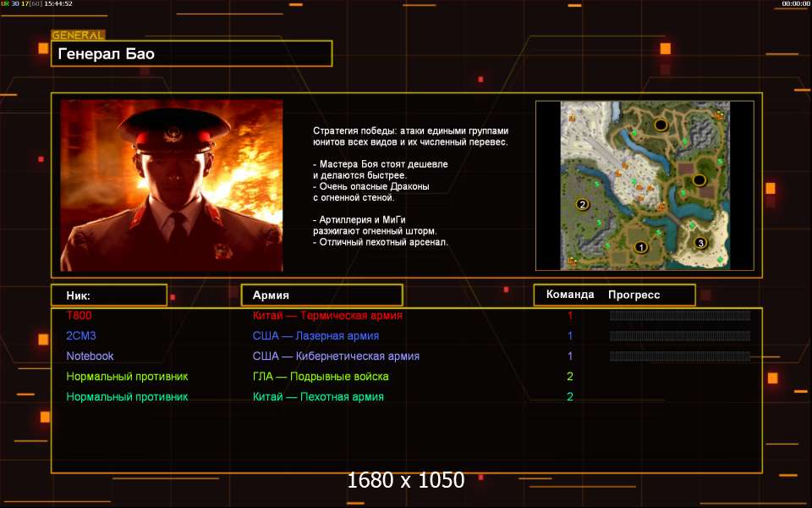Select the Команда column header
The image size is (812, 508).
(x=569, y=295)
